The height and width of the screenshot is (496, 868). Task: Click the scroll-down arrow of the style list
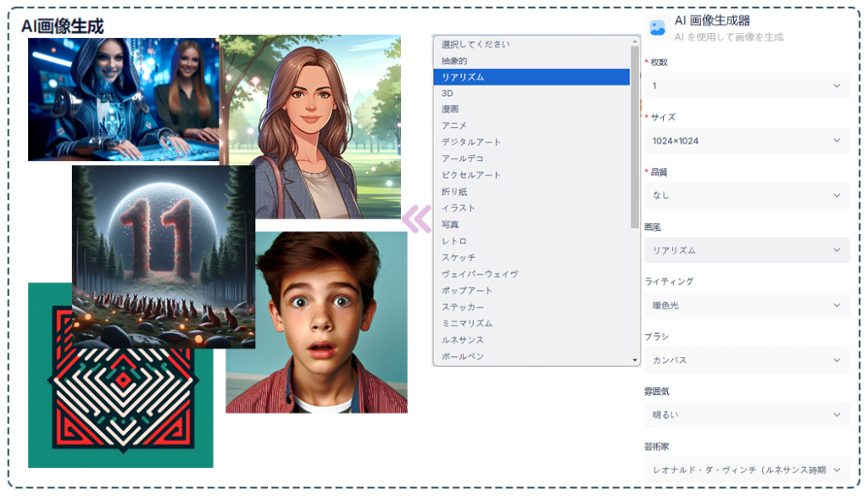click(635, 360)
